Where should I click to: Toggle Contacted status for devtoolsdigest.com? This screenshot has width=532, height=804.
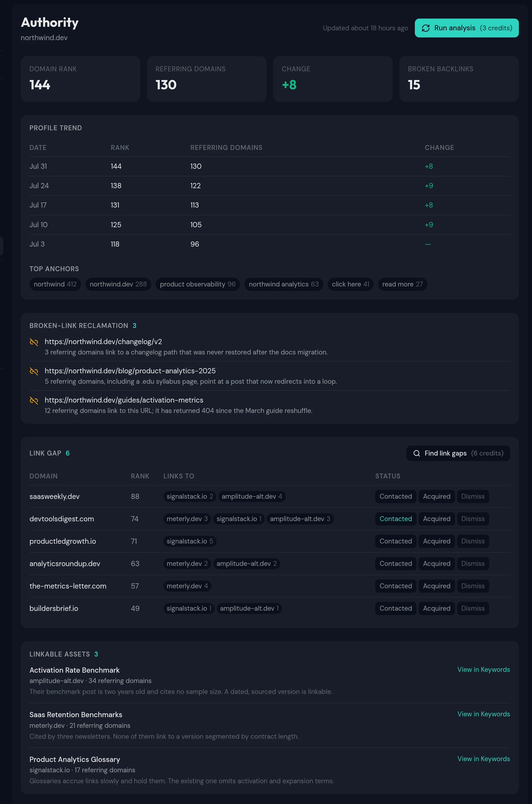click(396, 519)
